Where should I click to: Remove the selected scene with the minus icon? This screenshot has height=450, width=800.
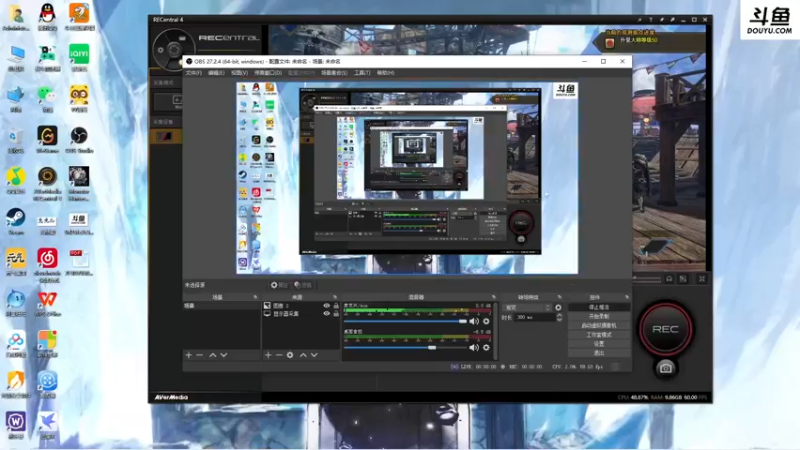[199, 355]
